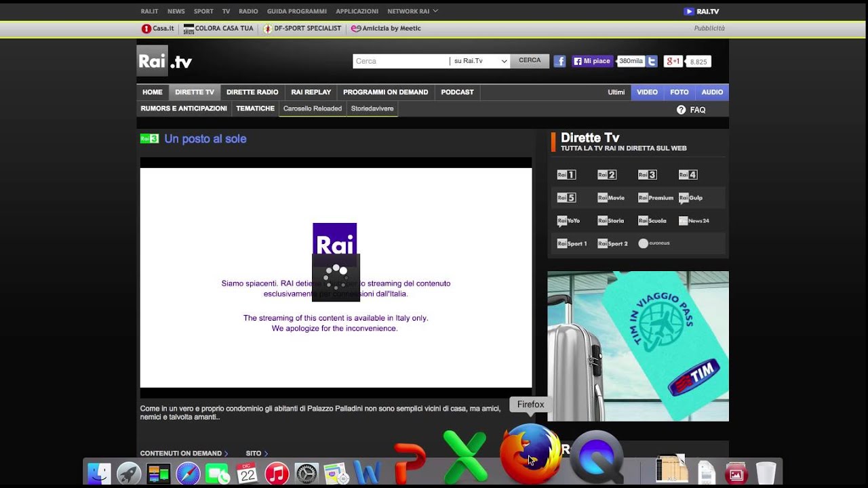
Task: Switch to the RAI REPLAY tab
Action: (311, 92)
